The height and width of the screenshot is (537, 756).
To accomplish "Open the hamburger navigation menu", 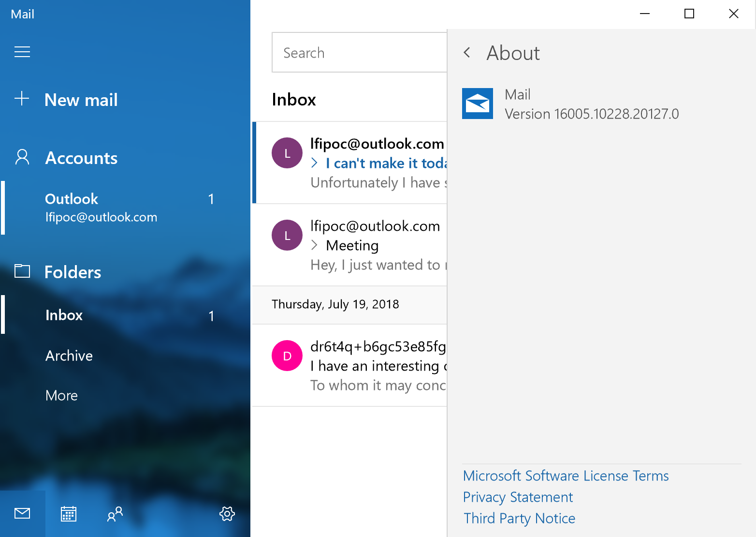I will [x=22, y=52].
